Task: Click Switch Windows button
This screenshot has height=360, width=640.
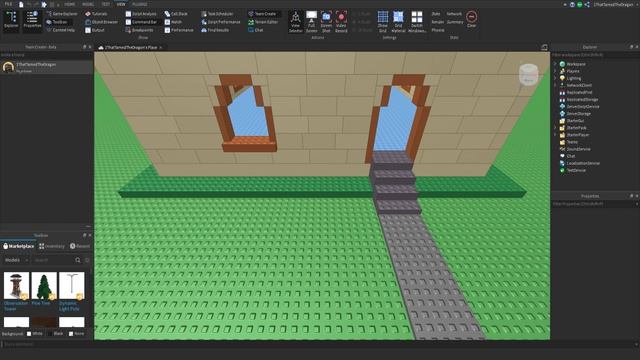Action: [417, 22]
